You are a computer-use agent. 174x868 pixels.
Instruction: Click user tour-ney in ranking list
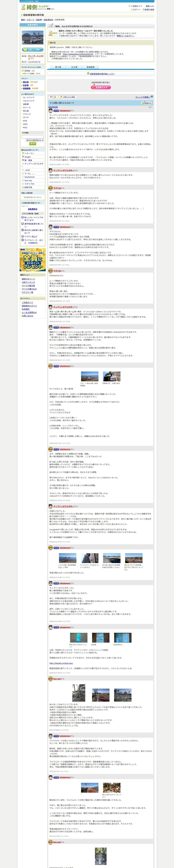(x=28, y=180)
